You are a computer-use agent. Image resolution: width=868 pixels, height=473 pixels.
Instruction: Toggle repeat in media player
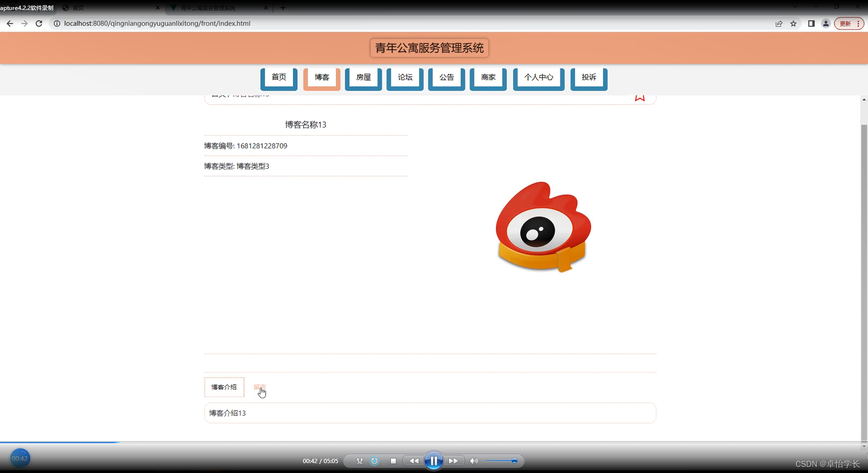click(374, 461)
